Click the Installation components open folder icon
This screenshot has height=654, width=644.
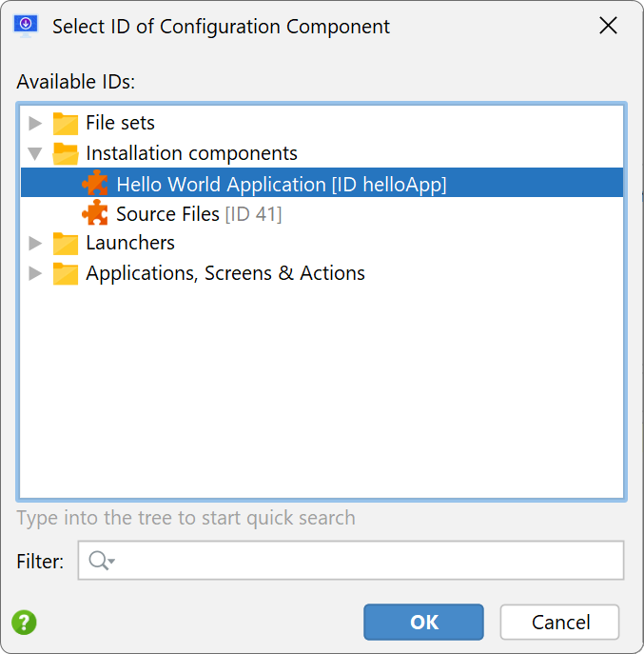click(66, 154)
